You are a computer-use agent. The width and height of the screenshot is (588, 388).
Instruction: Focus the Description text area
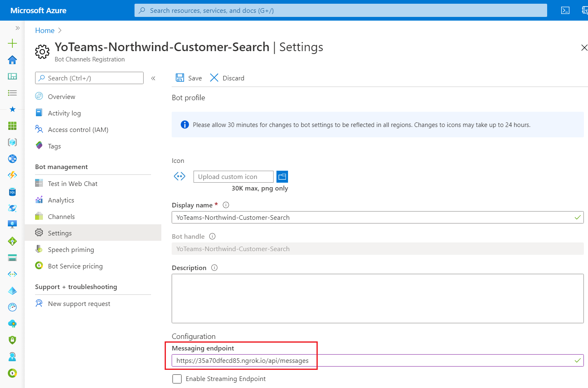(x=377, y=298)
